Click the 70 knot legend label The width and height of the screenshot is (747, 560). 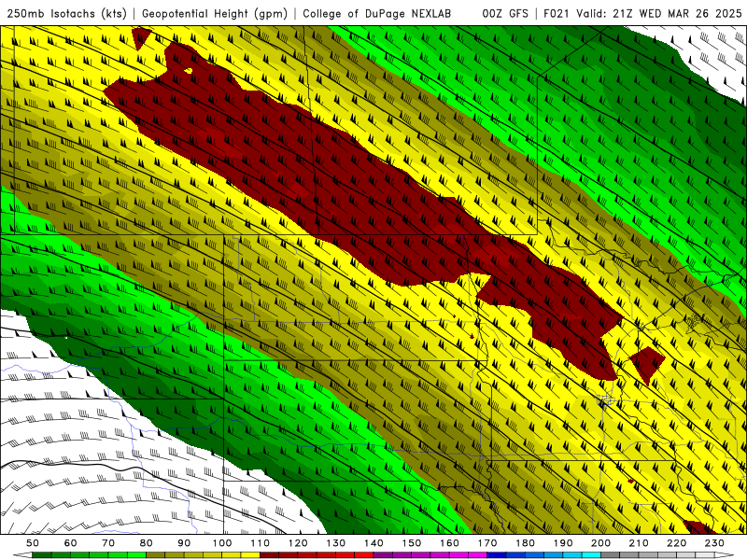click(108, 543)
